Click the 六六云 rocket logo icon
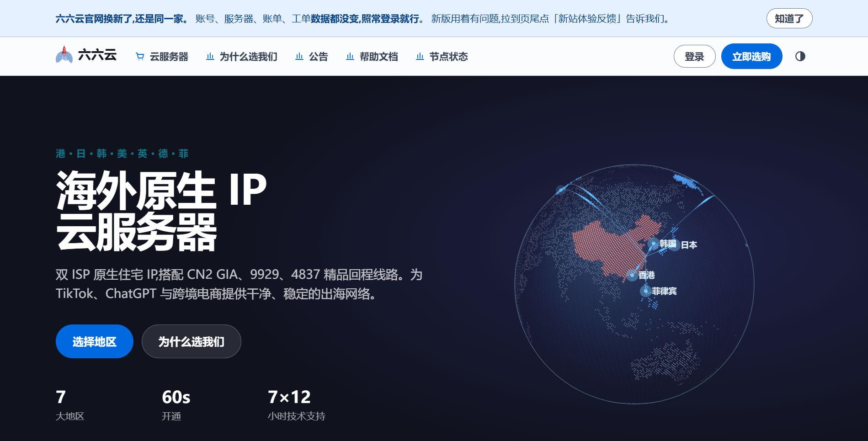868x441 pixels. tap(64, 55)
